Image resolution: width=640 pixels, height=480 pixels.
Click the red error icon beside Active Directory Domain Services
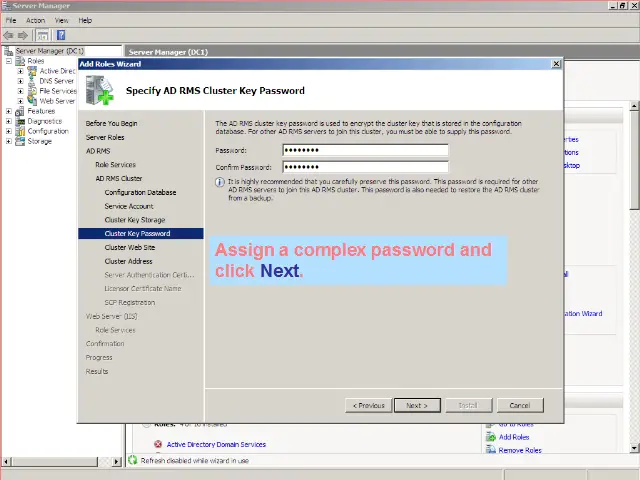158,444
